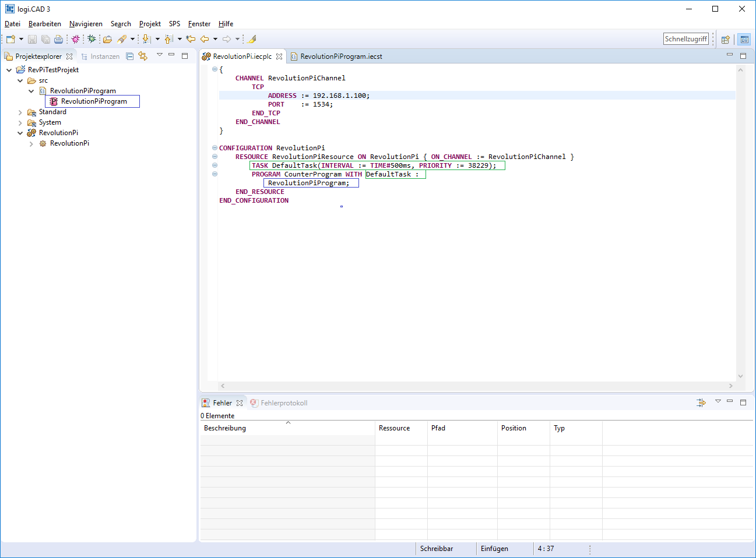The image size is (756, 558).
Task: Open the dropdown next to the pen icon
Action: tap(132, 39)
